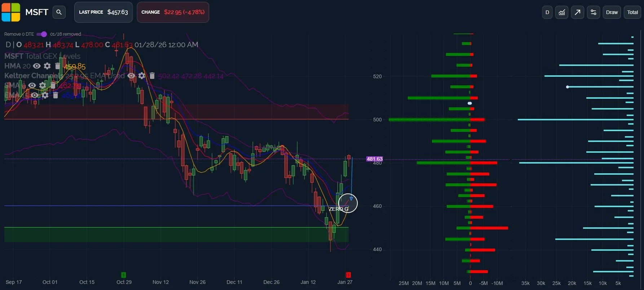Click the green marker at Oct 29
The width and height of the screenshot is (644, 290).
pyautogui.click(x=124, y=275)
